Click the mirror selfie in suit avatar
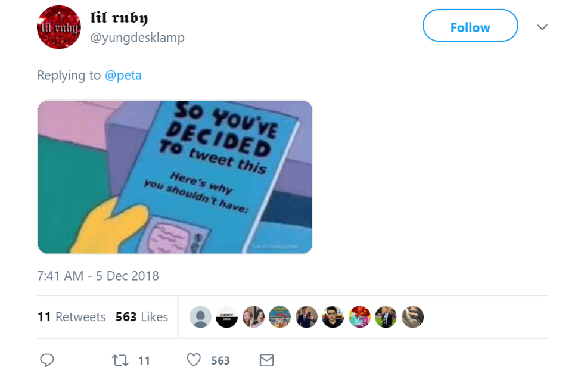584x392 pixels. [x=306, y=317]
